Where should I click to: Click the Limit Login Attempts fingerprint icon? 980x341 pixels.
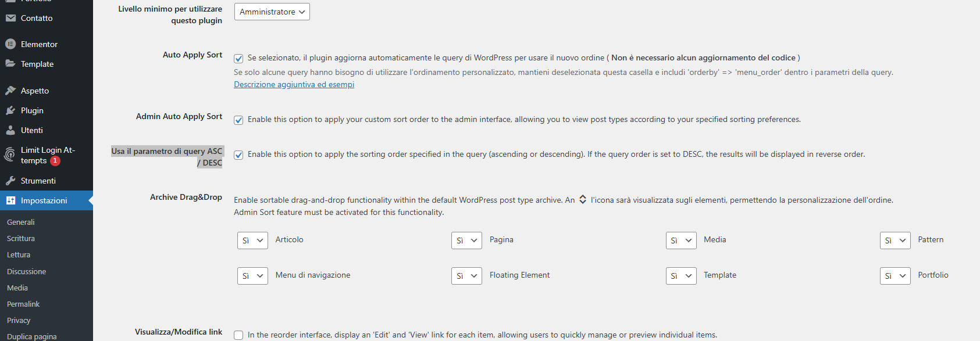coord(9,155)
